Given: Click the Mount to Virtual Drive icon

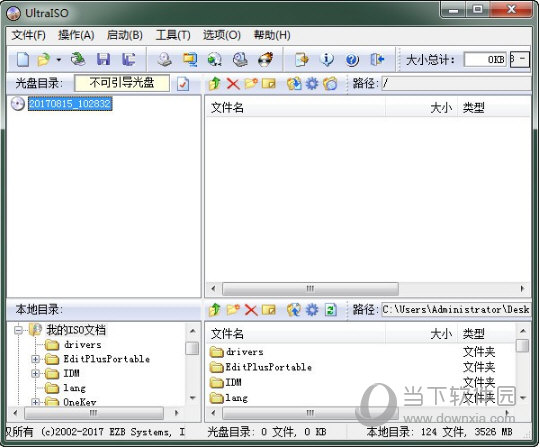Looking at the screenshot, I should (240, 60).
